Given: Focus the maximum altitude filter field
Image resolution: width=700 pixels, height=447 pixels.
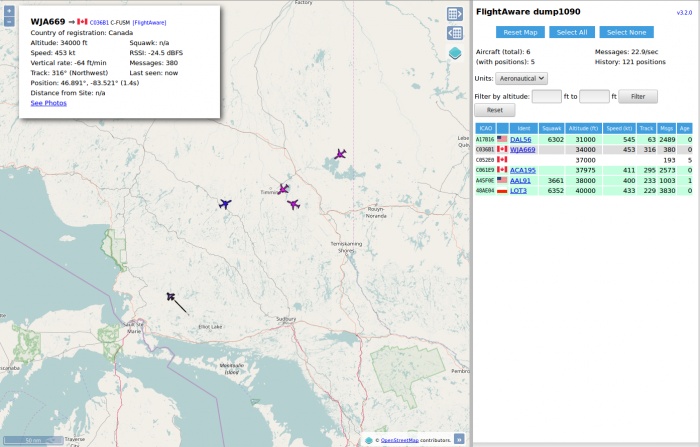Looking at the screenshot, I should click(594, 96).
